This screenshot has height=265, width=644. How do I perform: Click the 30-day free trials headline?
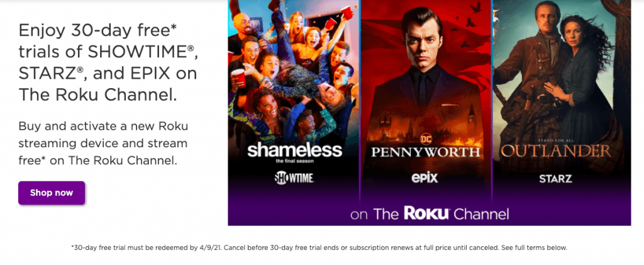108,62
